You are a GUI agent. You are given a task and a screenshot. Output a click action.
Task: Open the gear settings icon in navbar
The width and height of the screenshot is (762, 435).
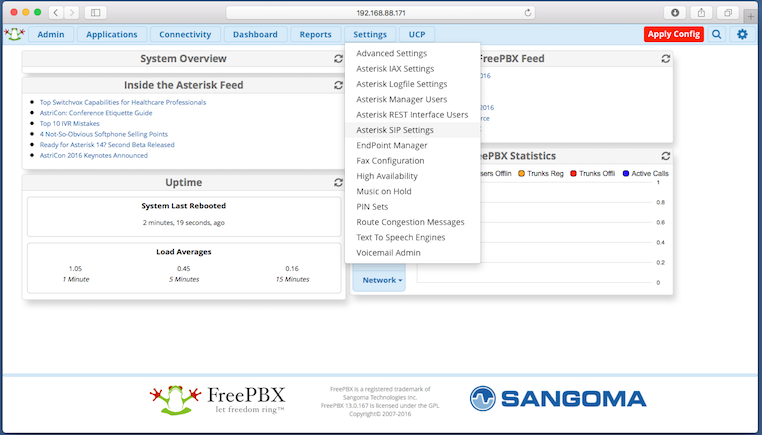tap(742, 35)
